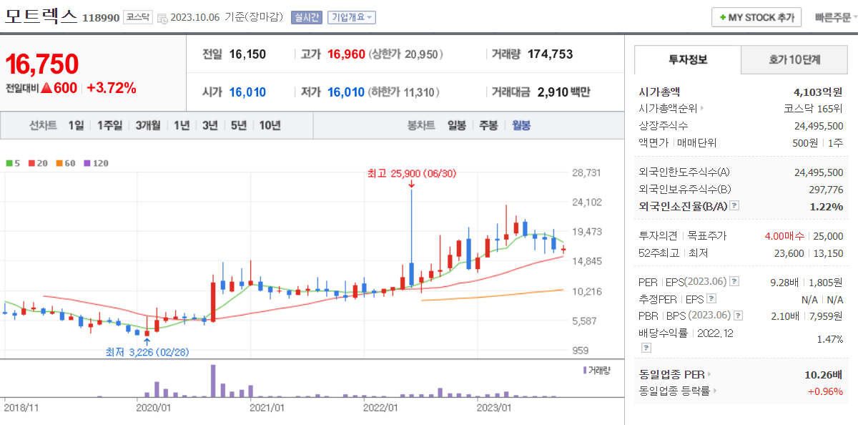Click 거래대금 value 2,910 백만
The height and width of the screenshot is (425, 868).
pos(563,92)
